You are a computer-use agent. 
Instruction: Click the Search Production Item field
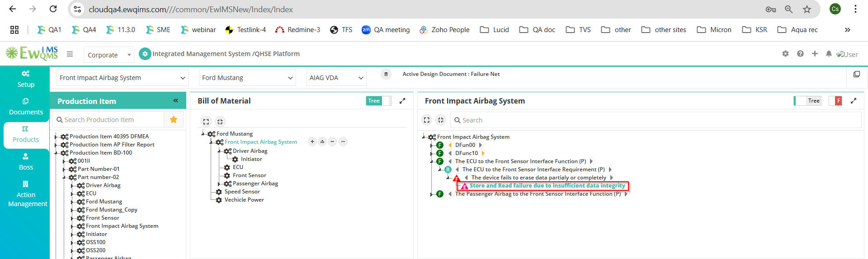click(x=108, y=120)
